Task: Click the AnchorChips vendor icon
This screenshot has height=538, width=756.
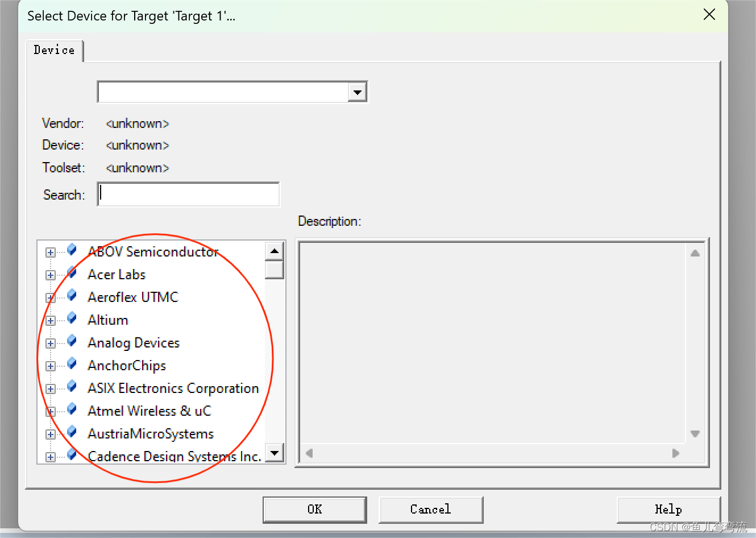Action: click(72, 363)
